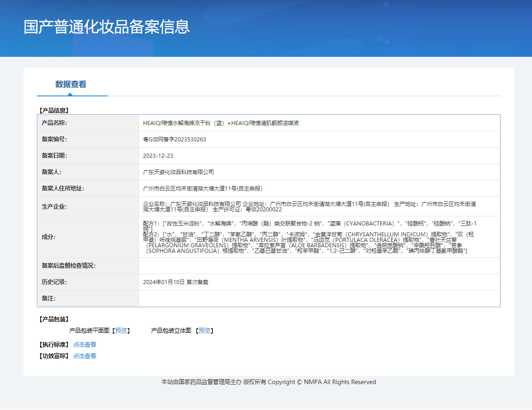Click the 成分 ingredient list text

pos(310,237)
